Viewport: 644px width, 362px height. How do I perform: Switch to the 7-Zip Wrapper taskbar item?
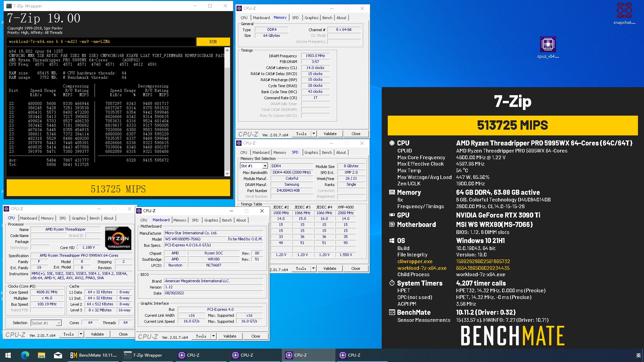[147, 355]
